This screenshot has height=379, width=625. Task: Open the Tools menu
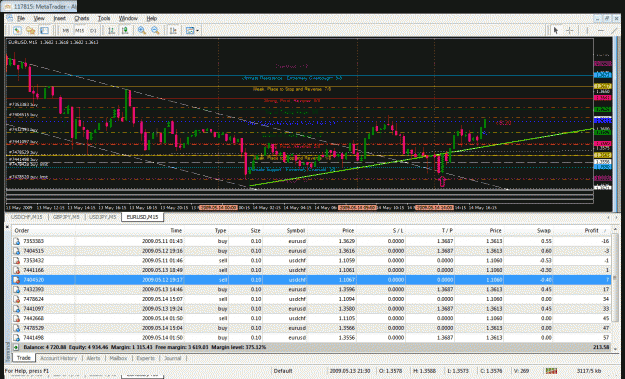tap(104, 18)
